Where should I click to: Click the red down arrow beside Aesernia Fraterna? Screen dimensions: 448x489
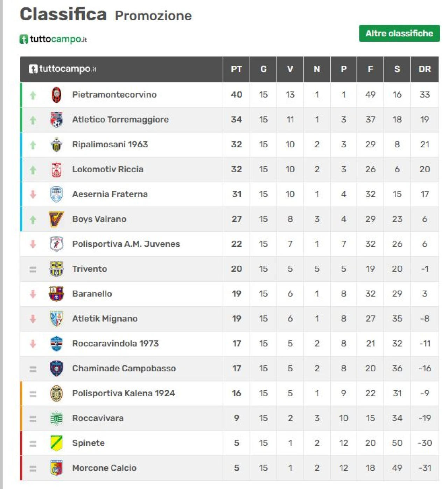click(33, 194)
